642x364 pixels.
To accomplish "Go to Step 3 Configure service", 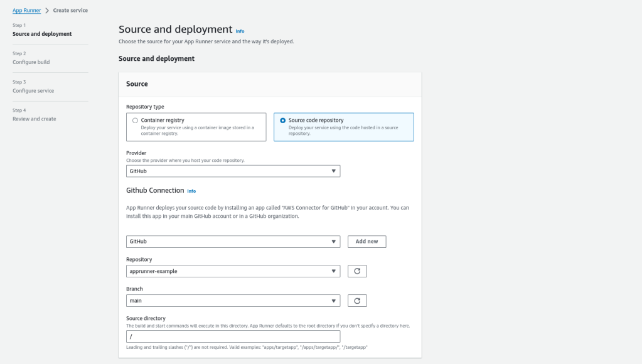I will 33,90.
